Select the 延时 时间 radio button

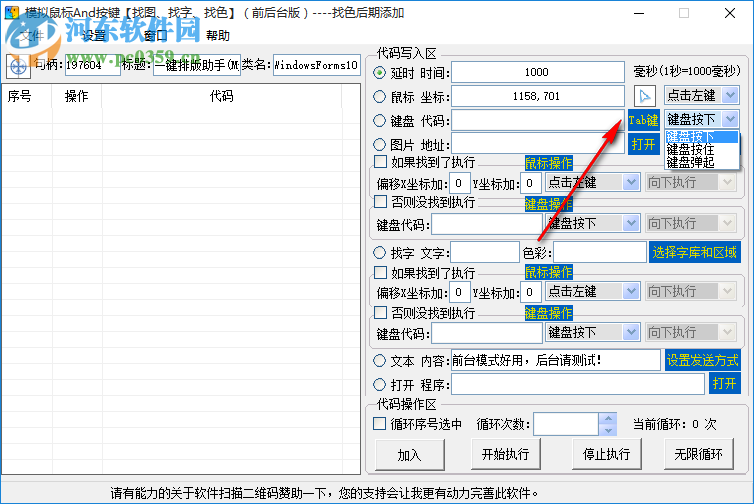coord(379,73)
